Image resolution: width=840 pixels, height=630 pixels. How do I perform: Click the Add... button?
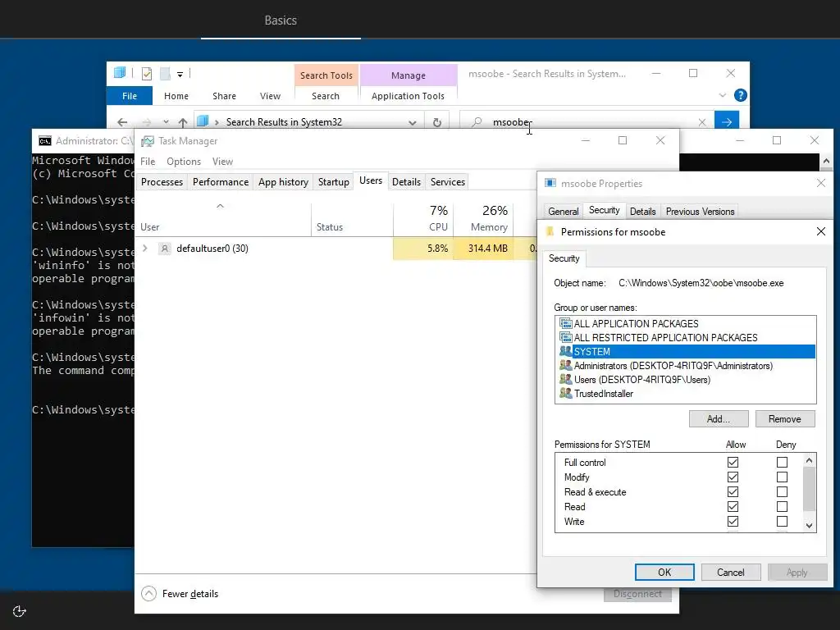pos(719,419)
